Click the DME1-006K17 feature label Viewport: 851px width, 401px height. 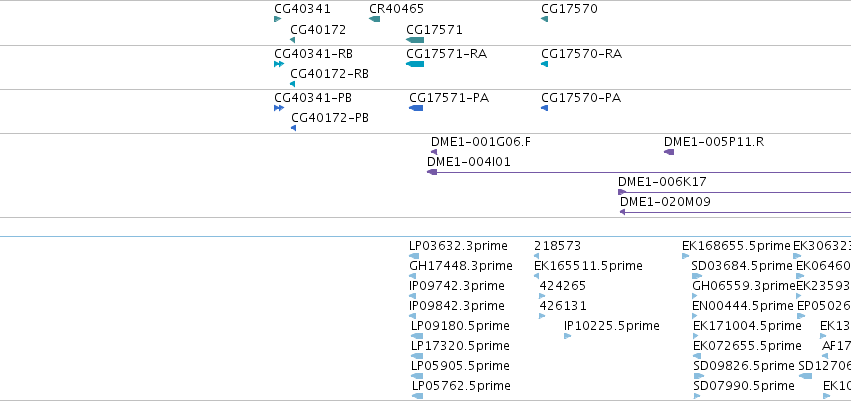pyautogui.click(x=662, y=182)
